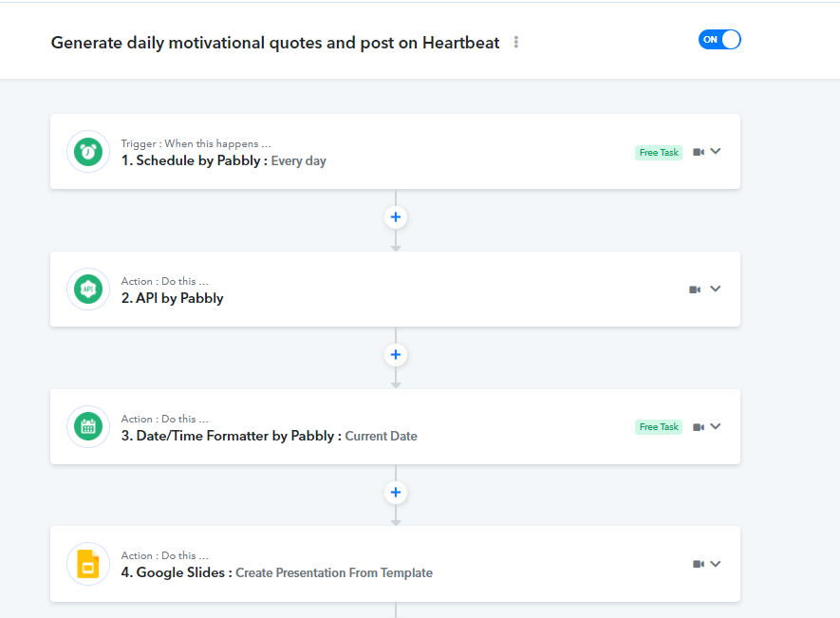Click the Google Slides app icon
840x618 pixels.
coord(88,564)
